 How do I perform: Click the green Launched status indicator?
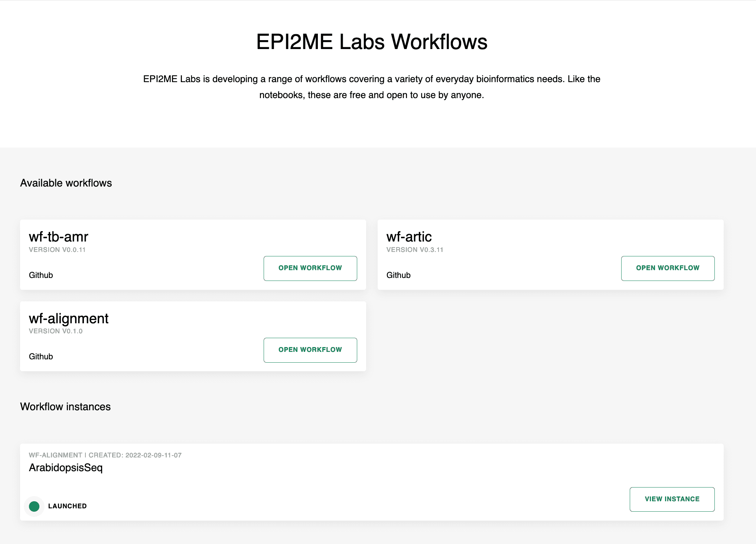34,506
